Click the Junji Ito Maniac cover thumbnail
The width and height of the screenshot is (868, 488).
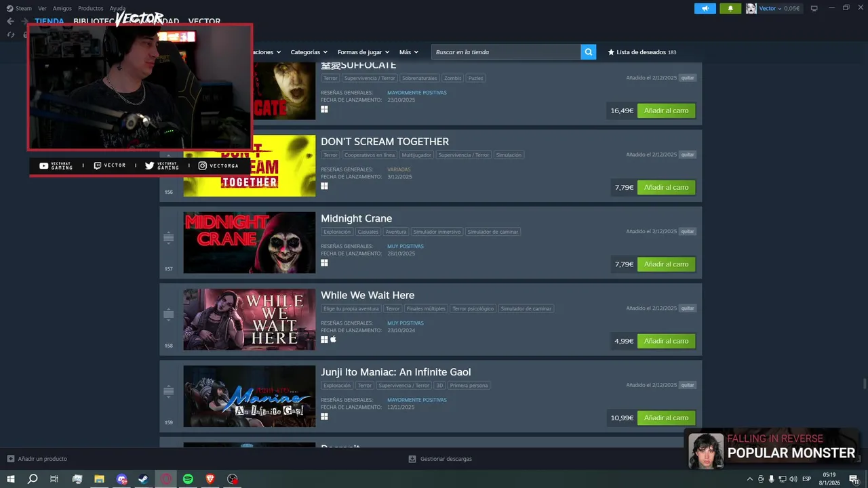[249, 396]
